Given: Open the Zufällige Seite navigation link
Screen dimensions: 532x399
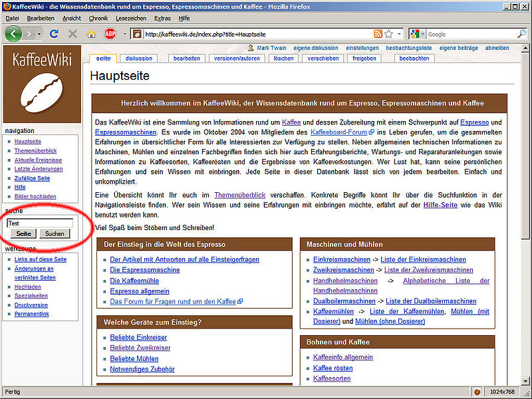Looking at the screenshot, I should click(x=32, y=178).
